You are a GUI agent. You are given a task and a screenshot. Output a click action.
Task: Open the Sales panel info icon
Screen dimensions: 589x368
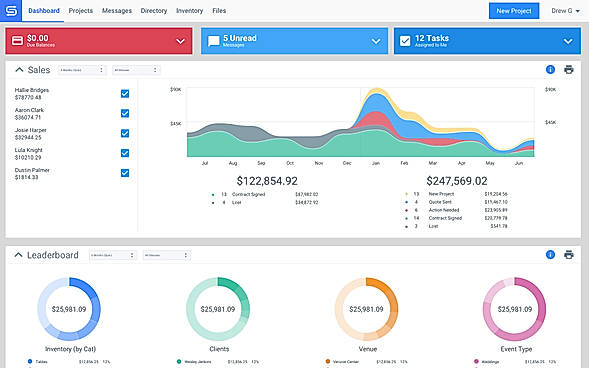(x=550, y=69)
